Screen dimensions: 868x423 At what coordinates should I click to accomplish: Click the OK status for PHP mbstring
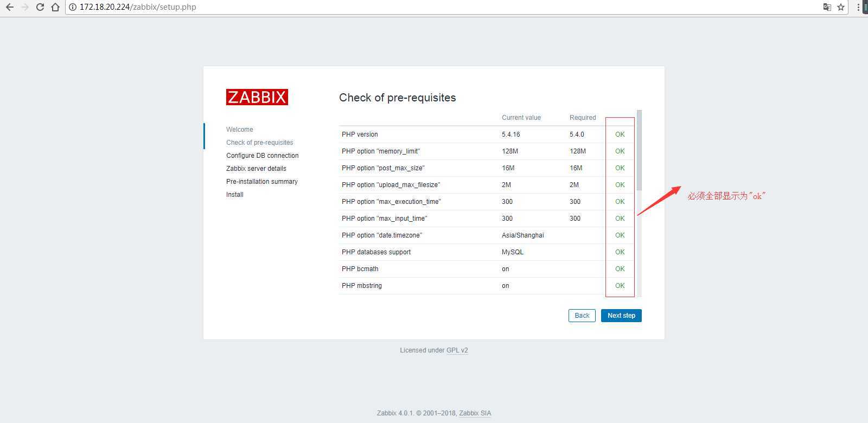point(620,286)
